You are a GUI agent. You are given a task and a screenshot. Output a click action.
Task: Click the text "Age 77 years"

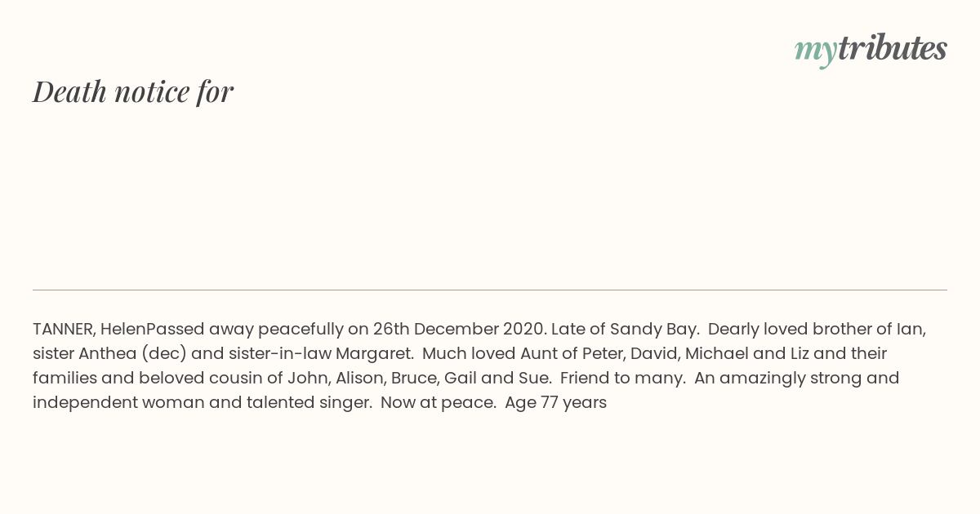pyautogui.click(x=555, y=403)
